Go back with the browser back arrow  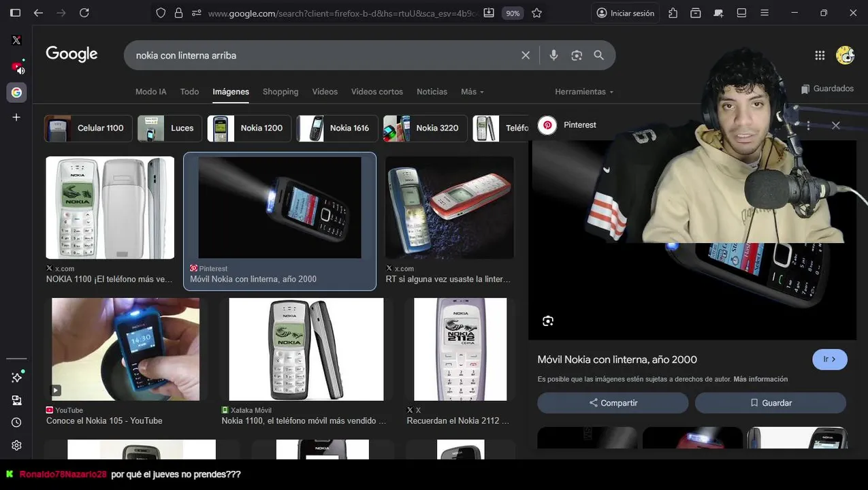click(38, 13)
